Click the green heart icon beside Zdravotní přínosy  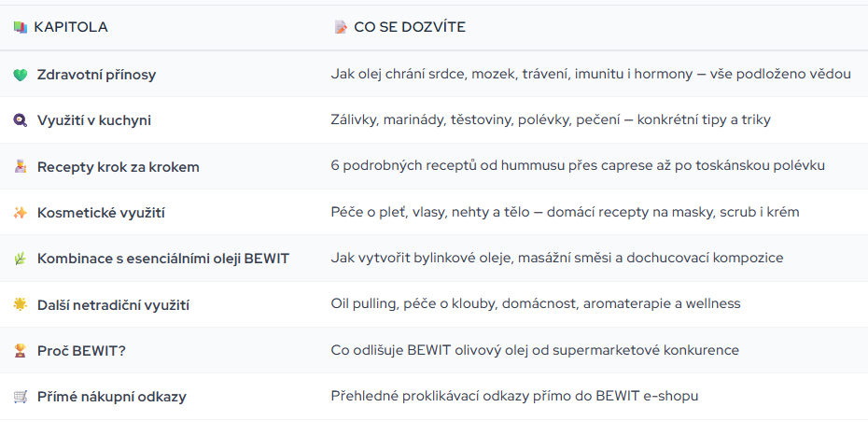21,75
